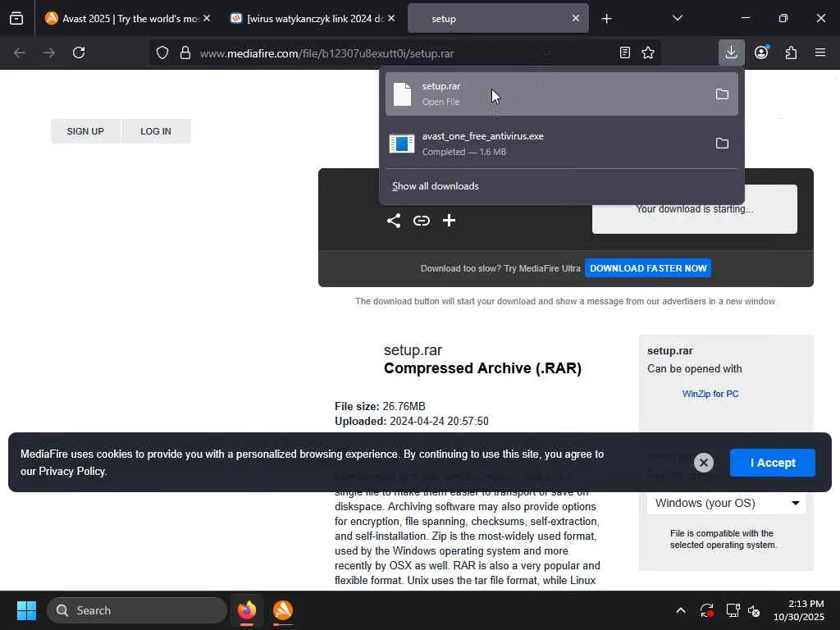Show avast_one_free_antivirus.exe in folder

pos(722,144)
